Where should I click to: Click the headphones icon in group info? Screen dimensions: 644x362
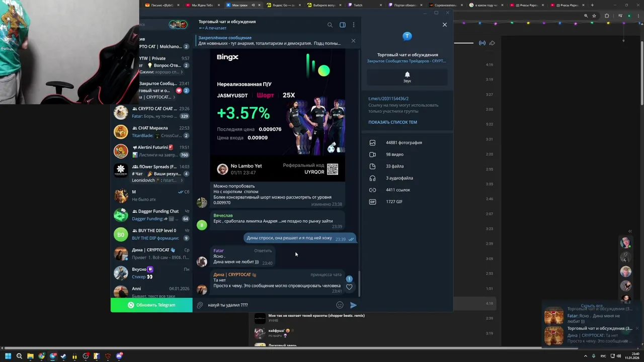pos(372,178)
